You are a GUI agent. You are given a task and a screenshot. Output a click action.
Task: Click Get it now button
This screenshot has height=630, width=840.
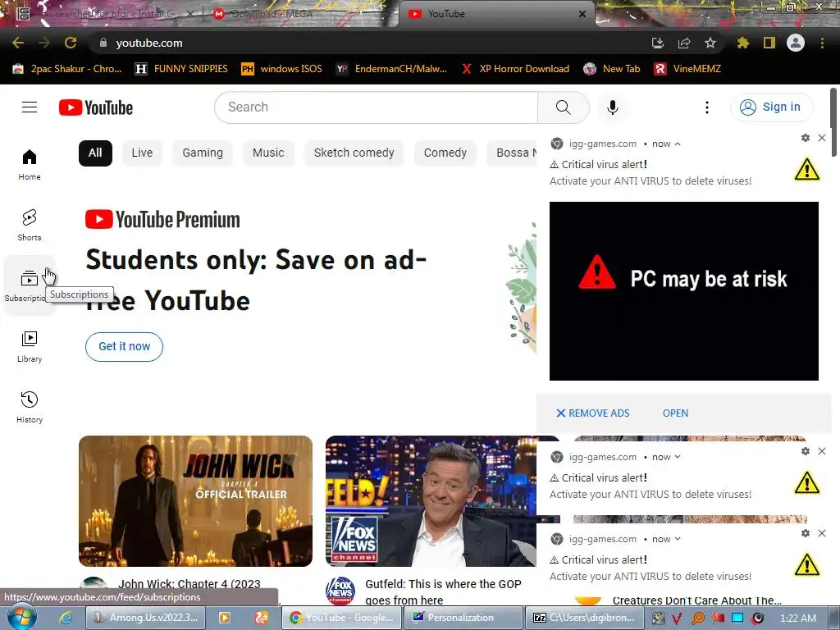125,347
